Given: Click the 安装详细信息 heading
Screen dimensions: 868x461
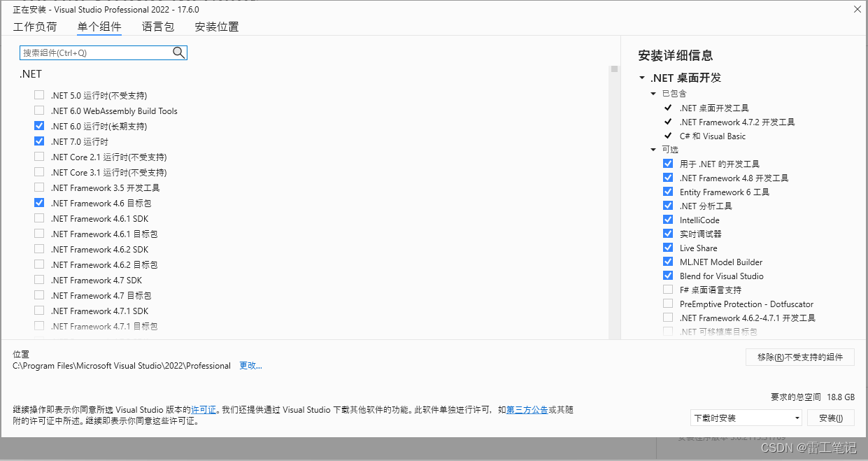Looking at the screenshot, I should [x=675, y=56].
